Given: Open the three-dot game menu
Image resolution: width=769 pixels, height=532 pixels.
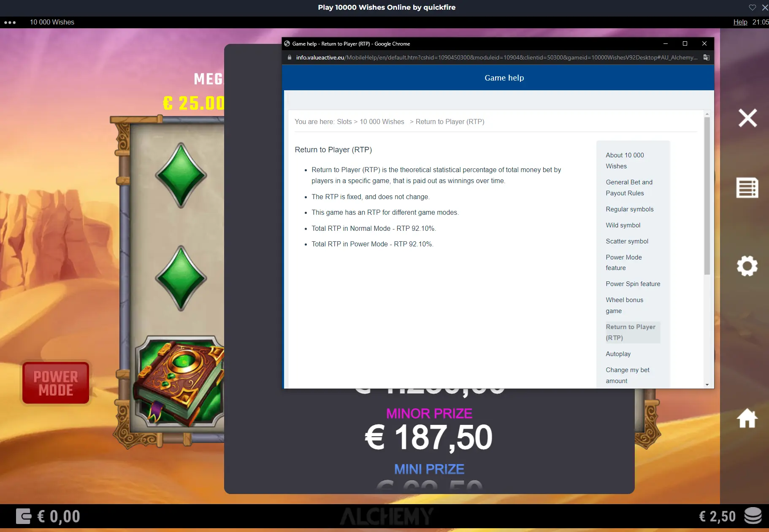Looking at the screenshot, I should 10,22.
